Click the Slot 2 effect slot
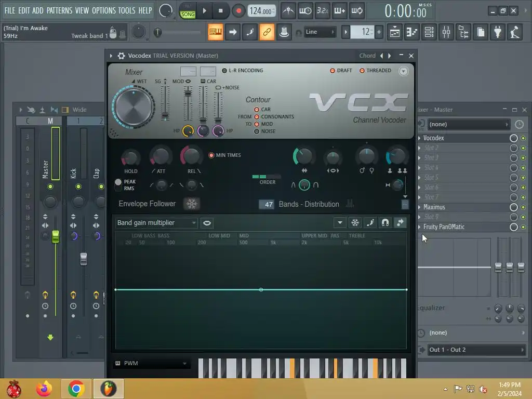Viewport: 532px width, 399px height. click(462, 148)
